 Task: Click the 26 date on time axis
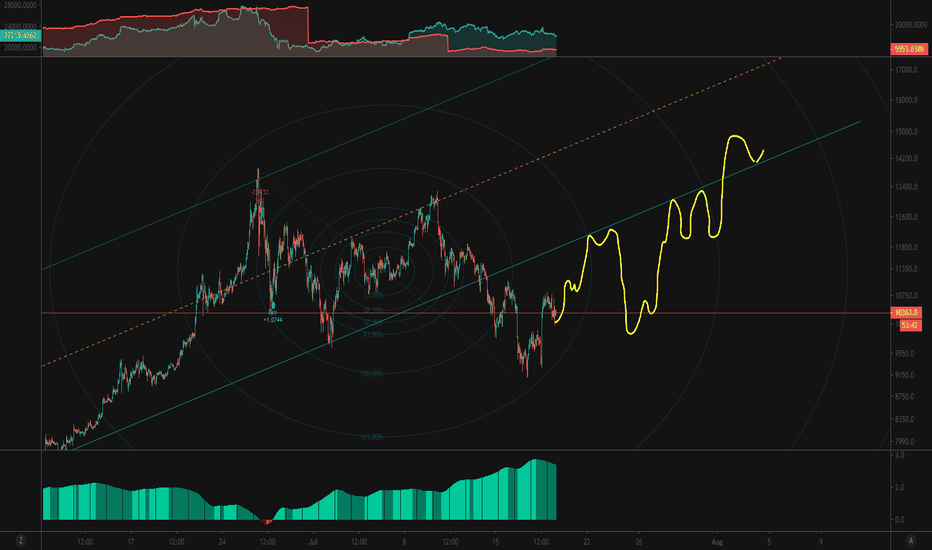point(640,542)
